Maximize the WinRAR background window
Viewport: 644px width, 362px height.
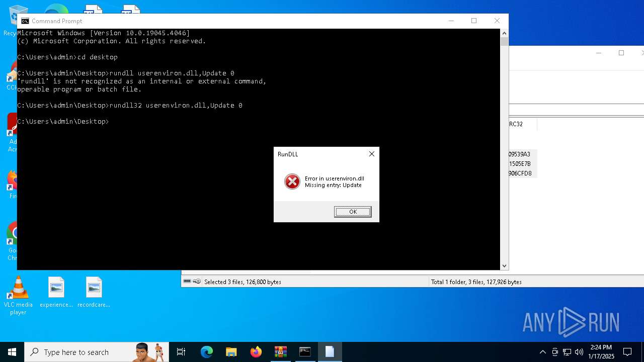[621, 53]
